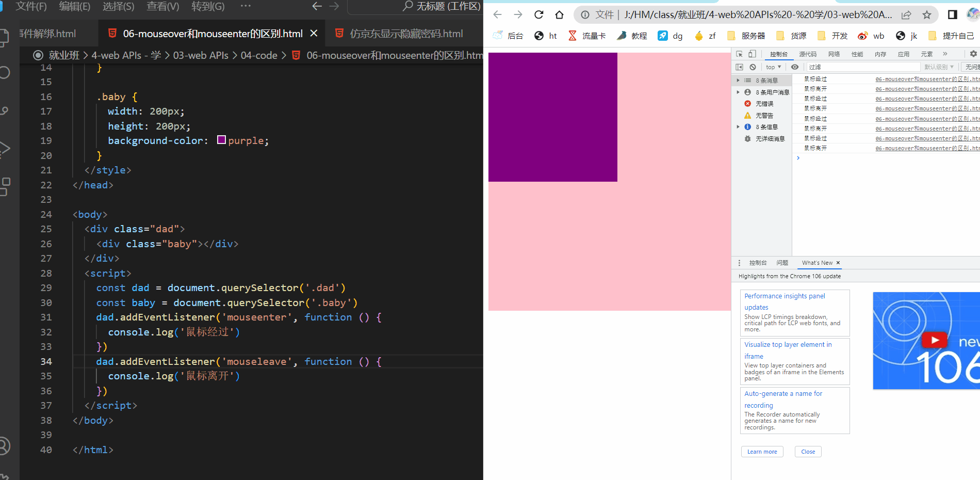
Task: Switch to the 网络 DevTools tab
Action: coord(834,54)
